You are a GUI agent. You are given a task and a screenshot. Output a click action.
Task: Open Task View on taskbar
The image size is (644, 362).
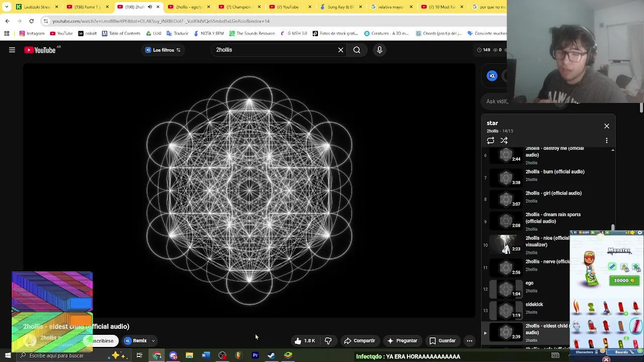tap(139, 356)
